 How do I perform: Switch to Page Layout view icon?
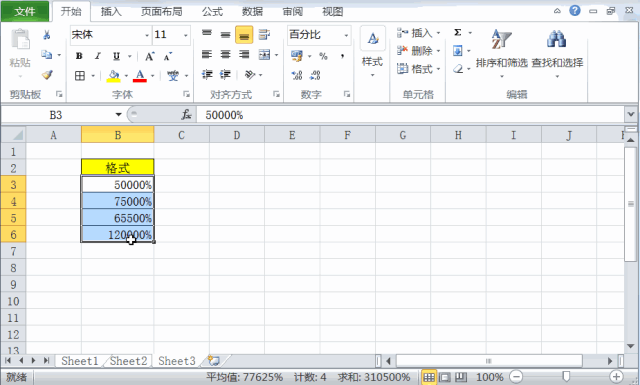click(x=444, y=377)
